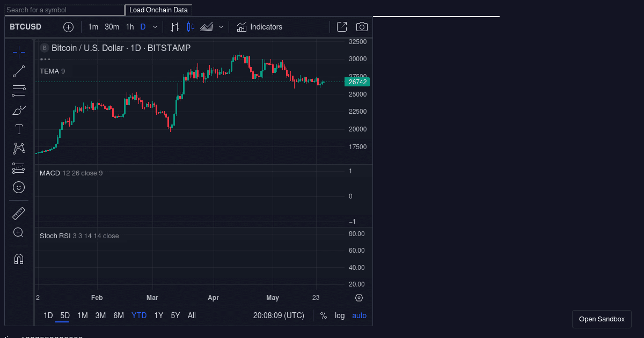644x338 pixels.
Task: Select the trend line drawing tool
Action: [19, 71]
